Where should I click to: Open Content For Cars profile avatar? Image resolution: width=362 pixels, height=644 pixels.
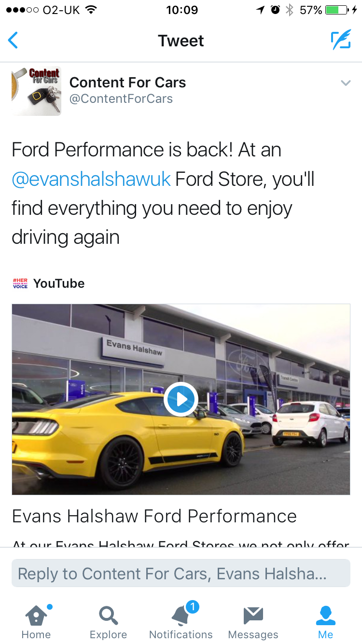[36, 91]
